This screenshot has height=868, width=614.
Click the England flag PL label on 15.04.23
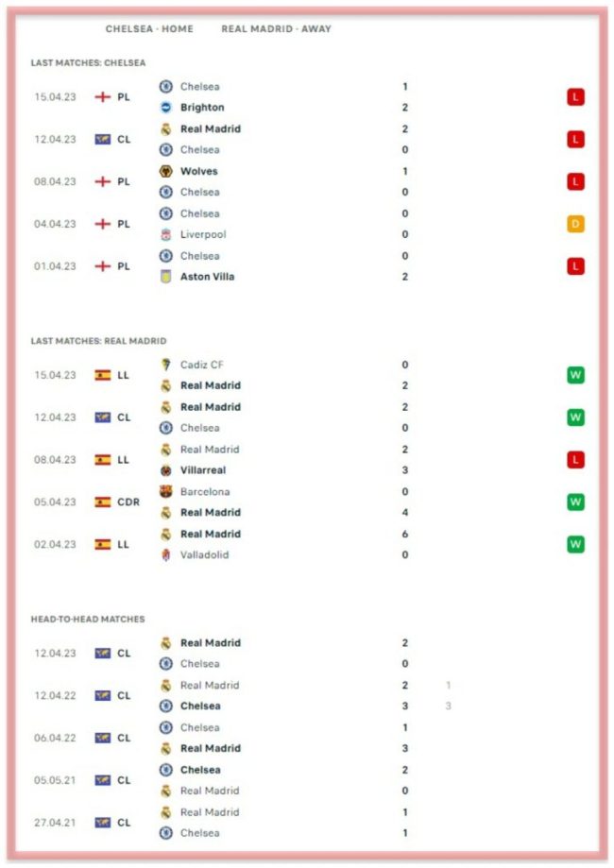tap(112, 97)
